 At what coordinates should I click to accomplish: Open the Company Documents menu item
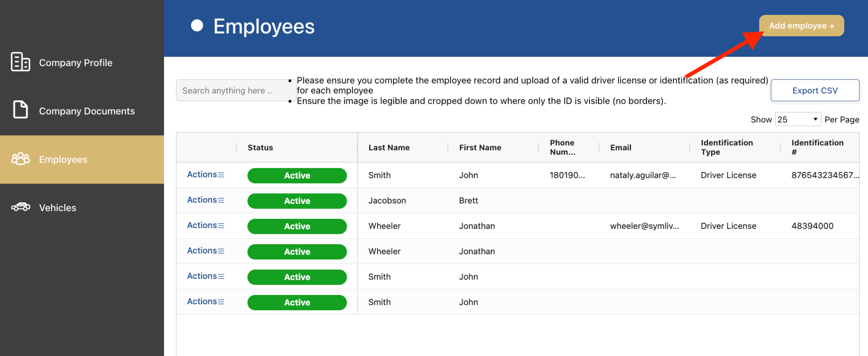tap(86, 111)
